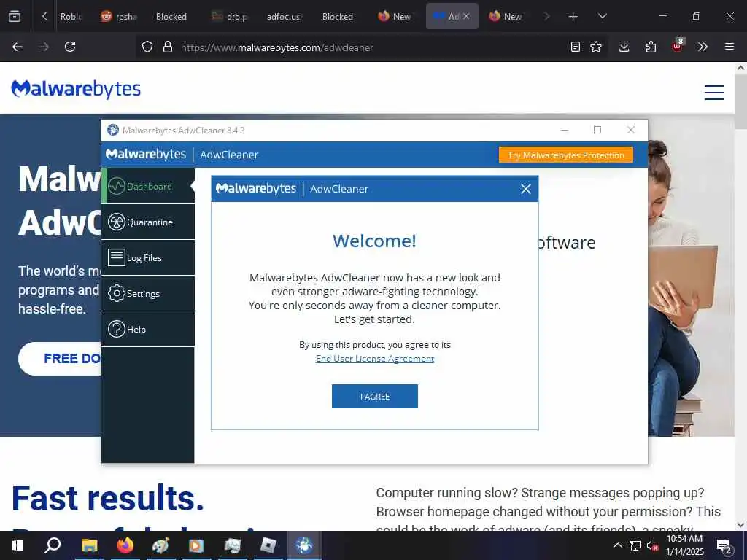Viewport: 747px width, 560px height.
Task: Show hidden system tray icons
Action: (617, 545)
